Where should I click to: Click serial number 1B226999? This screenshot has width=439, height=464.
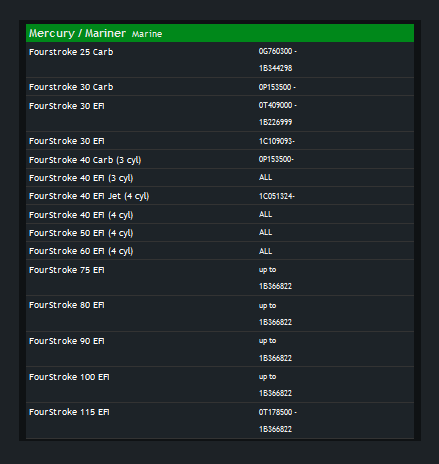275,122
